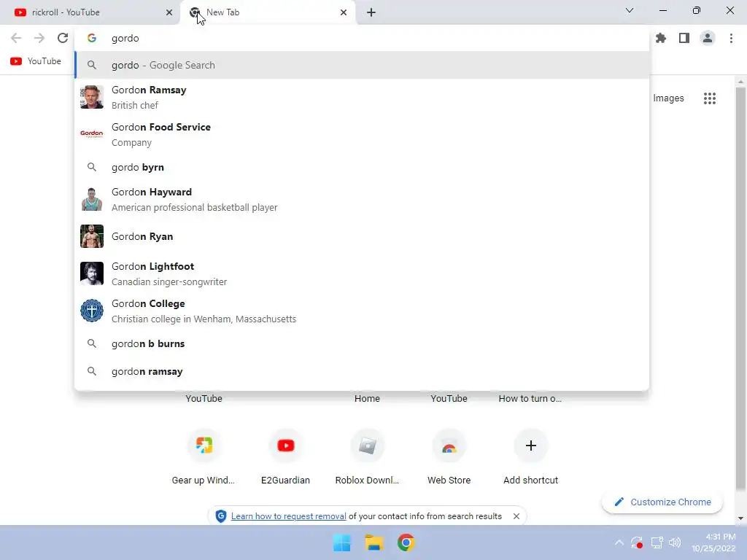The height and width of the screenshot is (560, 747).
Task: Open the Images link
Action: click(668, 98)
